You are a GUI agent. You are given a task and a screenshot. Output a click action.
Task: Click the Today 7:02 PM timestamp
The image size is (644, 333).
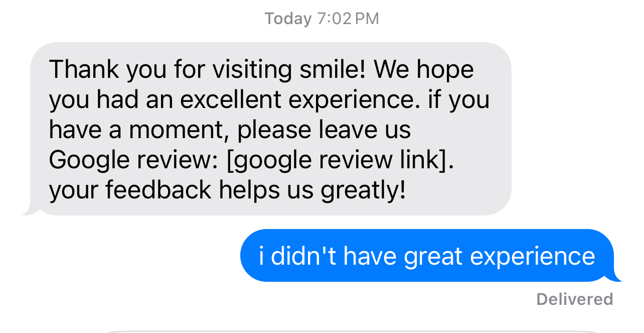click(x=322, y=19)
